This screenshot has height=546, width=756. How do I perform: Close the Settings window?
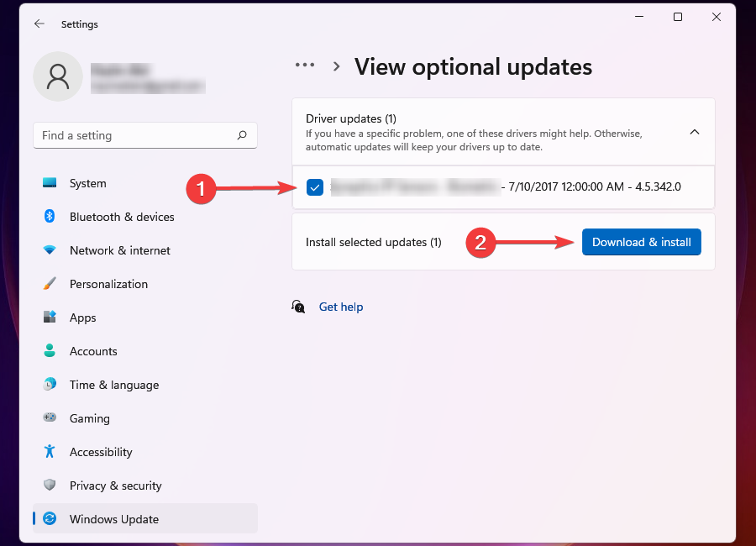717,17
